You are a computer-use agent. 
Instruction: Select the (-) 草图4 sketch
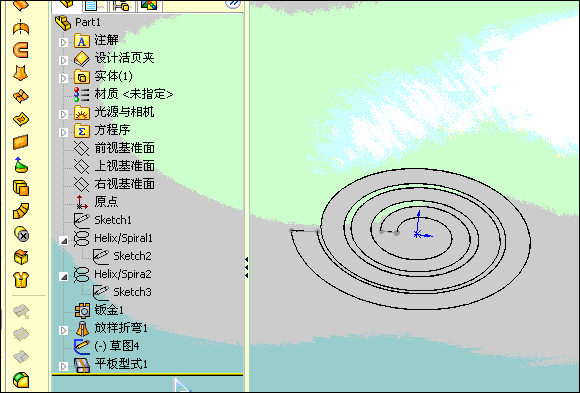[x=107, y=346]
